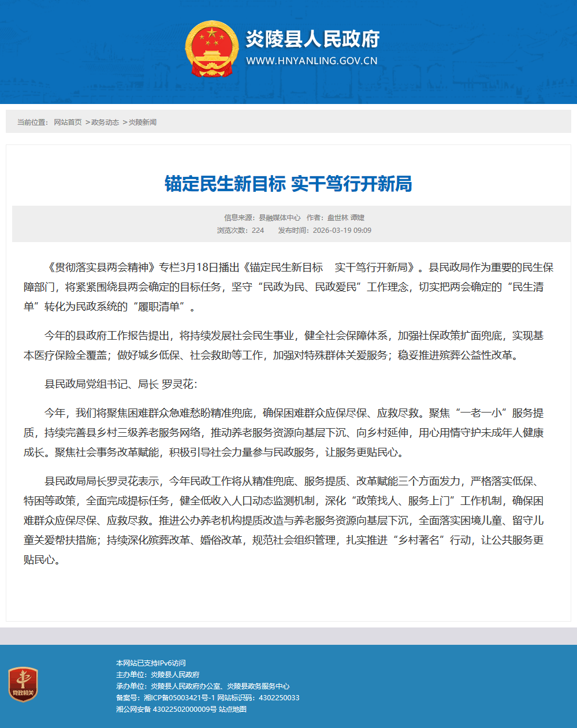Click the 本网站已支持IPv6访问 footer notice
Screen dimensions: 577x728
[151, 663]
